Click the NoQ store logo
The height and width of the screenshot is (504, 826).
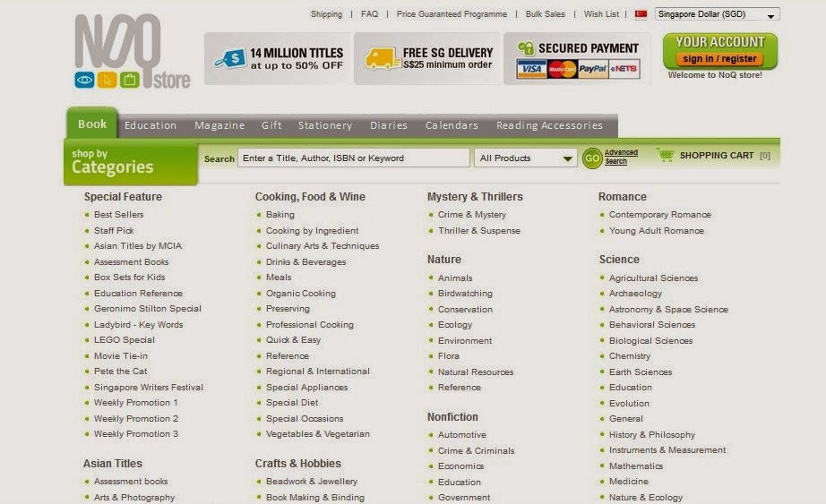click(x=133, y=52)
